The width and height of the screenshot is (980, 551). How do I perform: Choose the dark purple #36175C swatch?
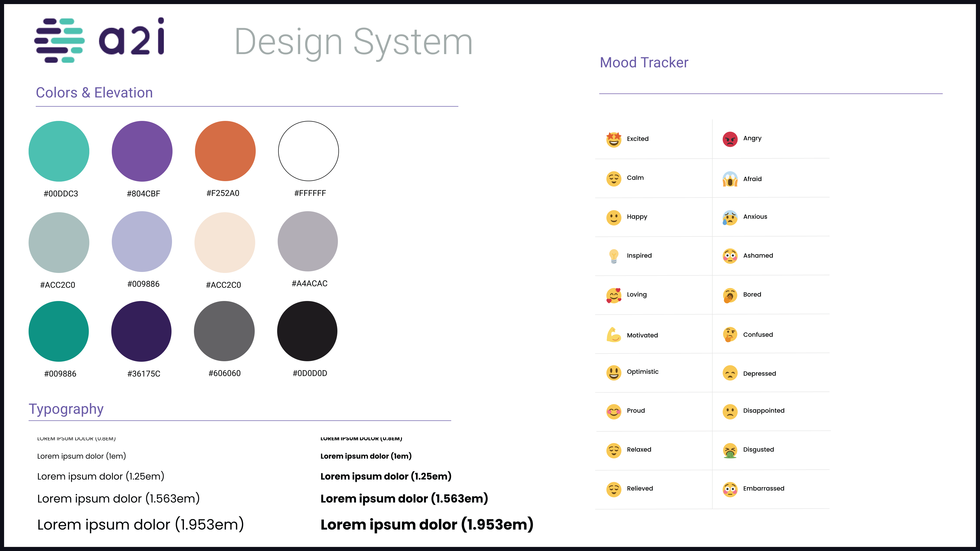[141, 331]
